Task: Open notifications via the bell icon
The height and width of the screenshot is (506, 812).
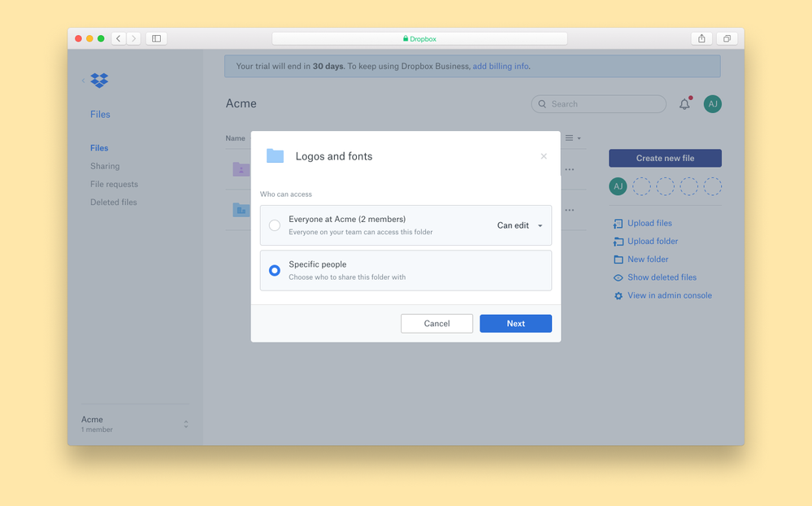Action: click(x=684, y=104)
